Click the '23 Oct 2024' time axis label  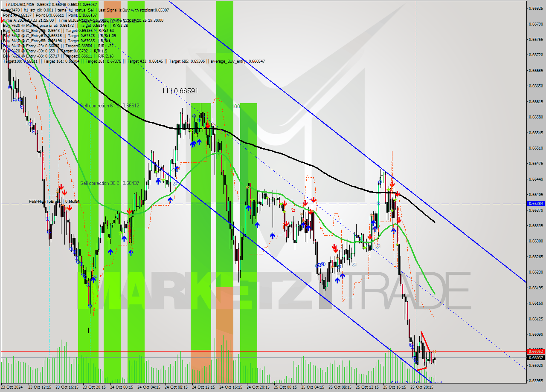12,387
